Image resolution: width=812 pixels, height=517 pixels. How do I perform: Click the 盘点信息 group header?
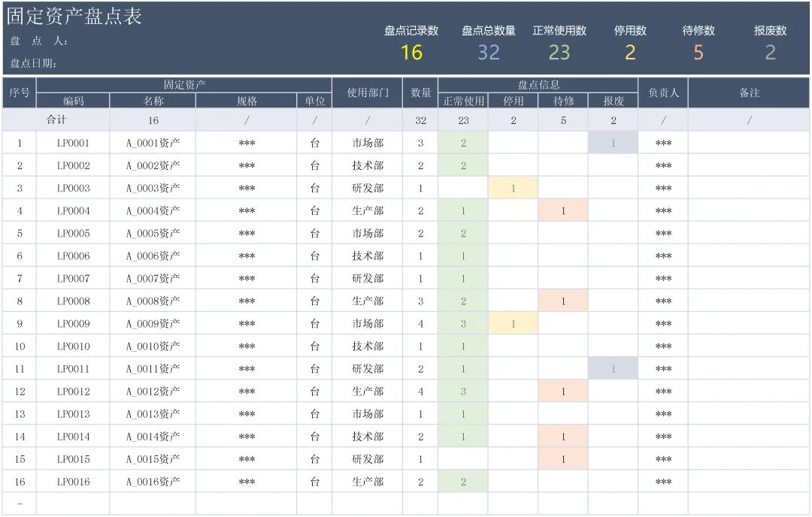(x=538, y=85)
